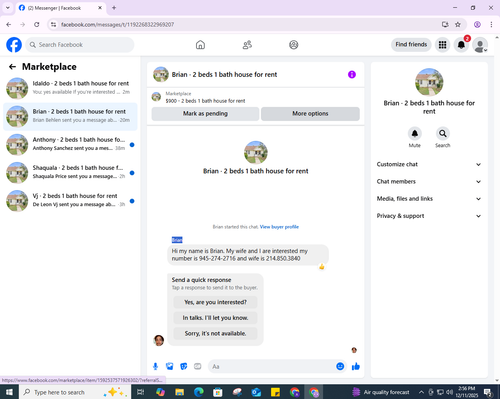Click the browser address bar
Screen dimensions: 500x399
247,24
